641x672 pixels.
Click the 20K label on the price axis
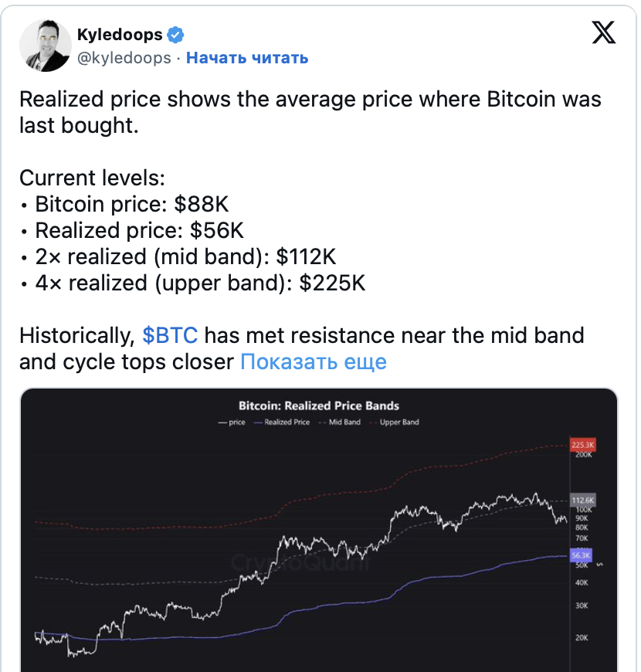582,638
